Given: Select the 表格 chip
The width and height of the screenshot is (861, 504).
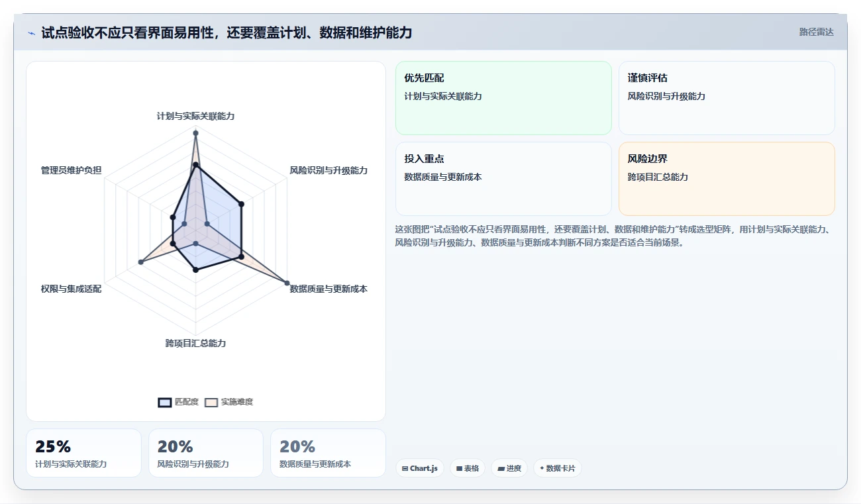Looking at the screenshot, I should coord(468,468).
